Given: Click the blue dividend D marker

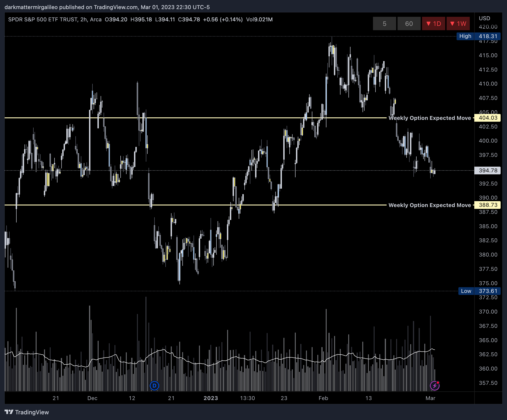Looking at the screenshot, I should pos(154,385).
